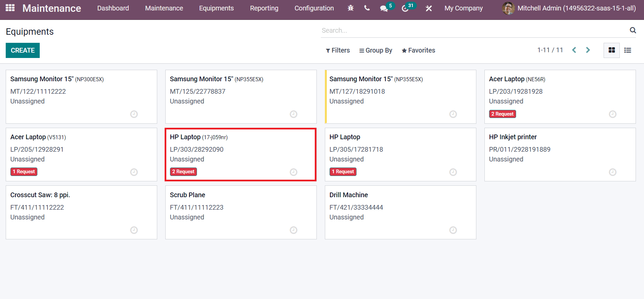Click Mitchell Admin avatar picture
This screenshot has height=299, width=644.
508,8
